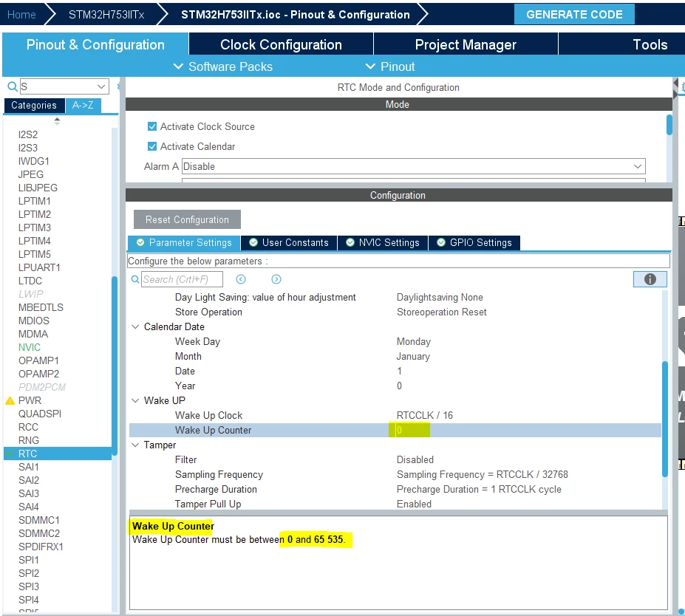Click the collapse arrow above the category list
The width and height of the screenshot is (685, 616).
point(57,121)
